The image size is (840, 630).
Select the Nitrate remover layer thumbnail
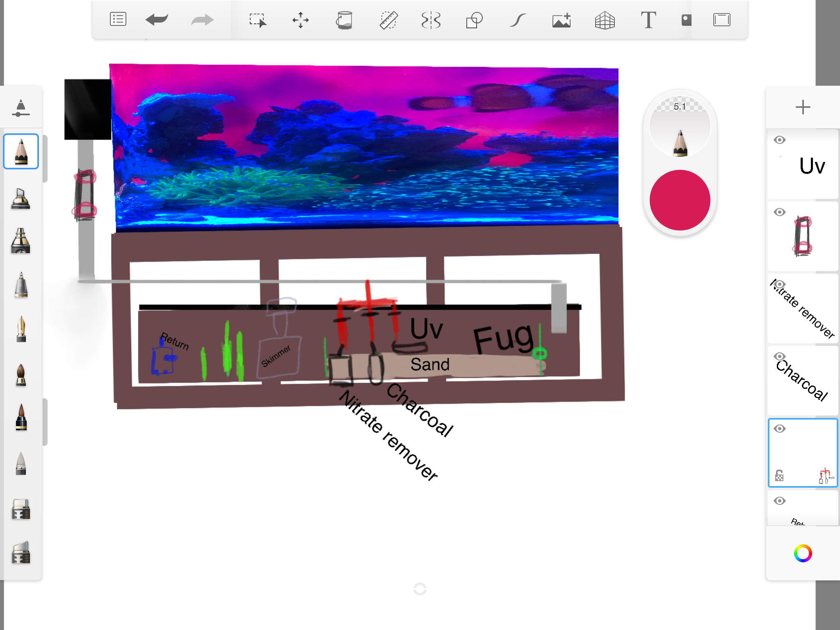point(803,308)
